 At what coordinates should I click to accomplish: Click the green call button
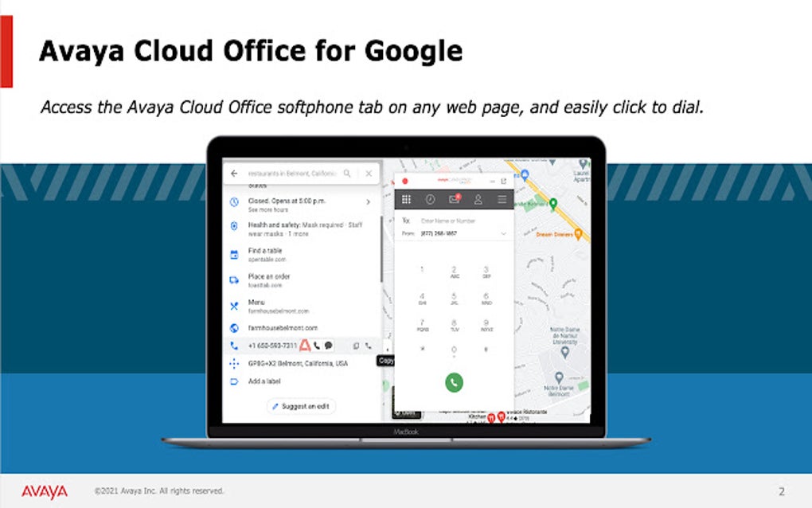[454, 383]
